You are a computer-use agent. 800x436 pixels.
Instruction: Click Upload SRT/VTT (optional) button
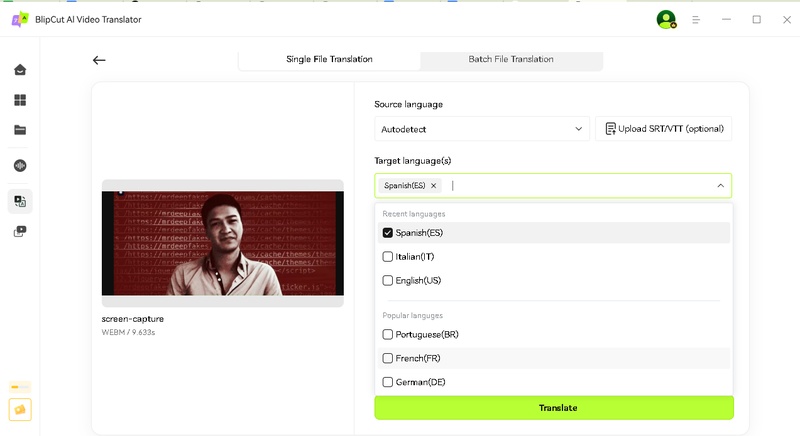click(664, 129)
